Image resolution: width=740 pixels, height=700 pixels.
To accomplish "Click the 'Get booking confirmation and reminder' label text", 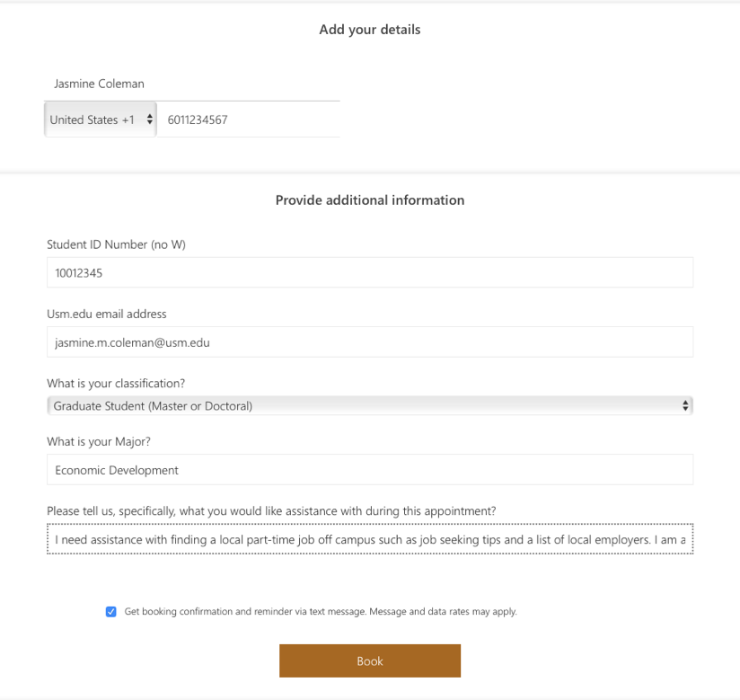I will (x=321, y=612).
